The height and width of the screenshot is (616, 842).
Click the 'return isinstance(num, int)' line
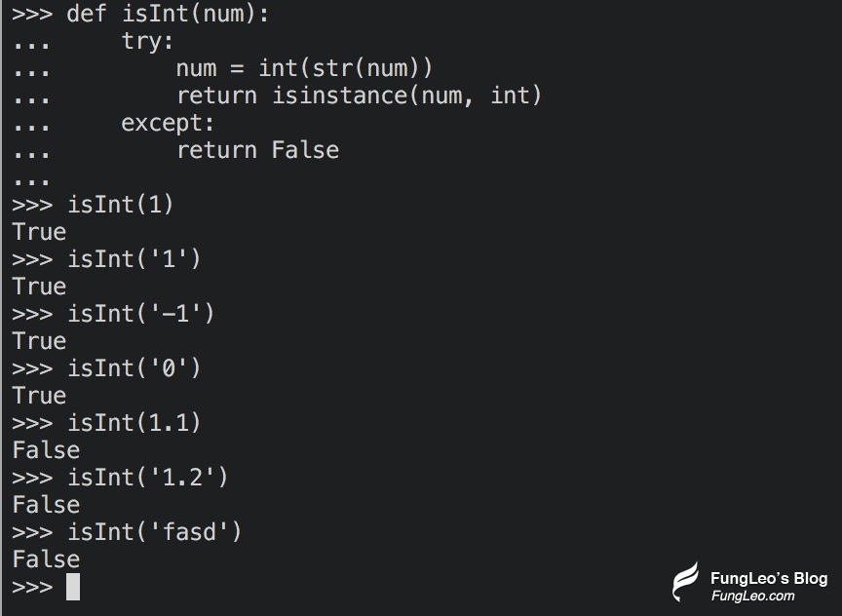359,96
